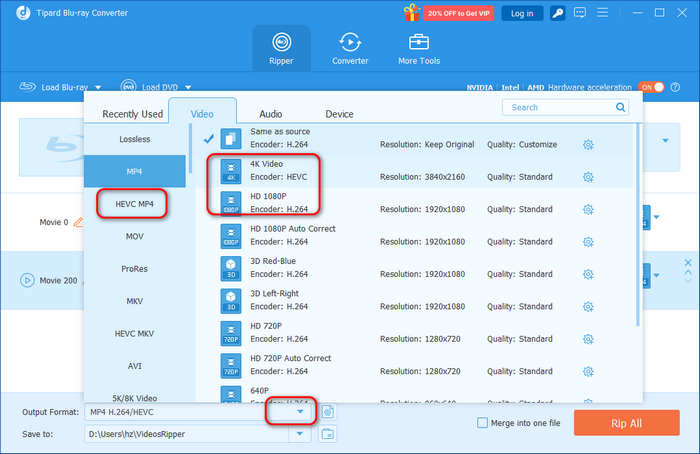700x454 pixels.
Task: Open settings gear for HD 1080P Auto Correct
Action: pos(588,242)
